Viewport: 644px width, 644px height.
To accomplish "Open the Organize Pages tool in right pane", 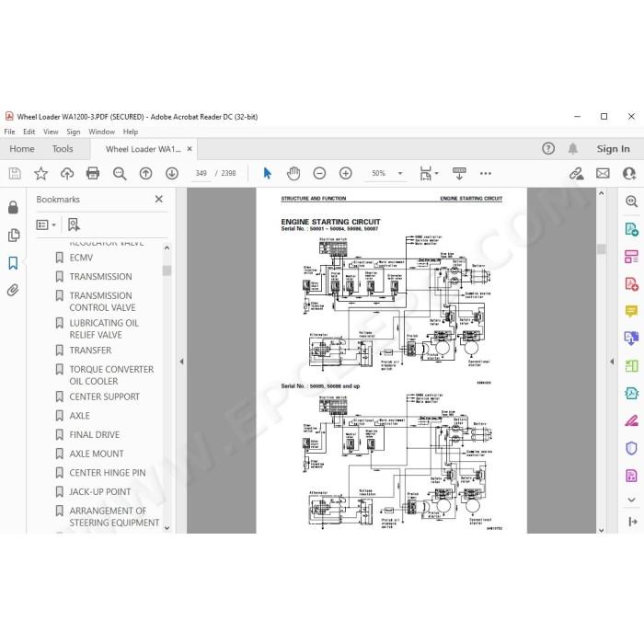I will click(631, 365).
